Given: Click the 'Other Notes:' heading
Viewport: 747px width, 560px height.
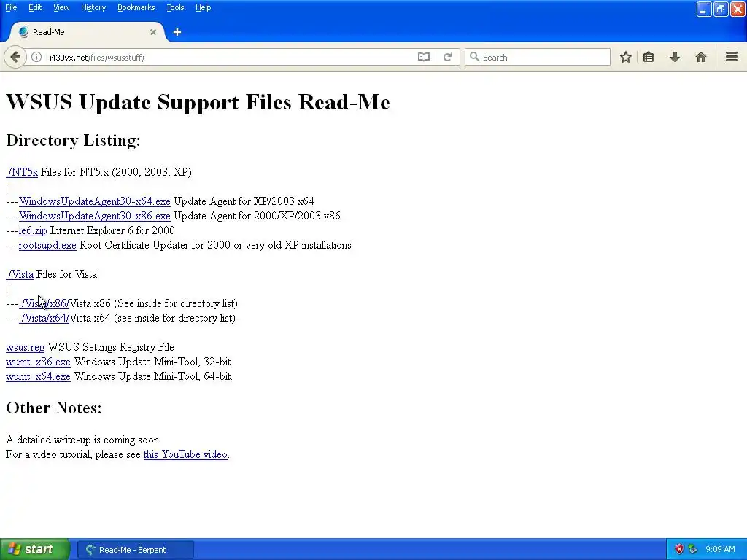Looking at the screenshot, I should click(54, 408).
